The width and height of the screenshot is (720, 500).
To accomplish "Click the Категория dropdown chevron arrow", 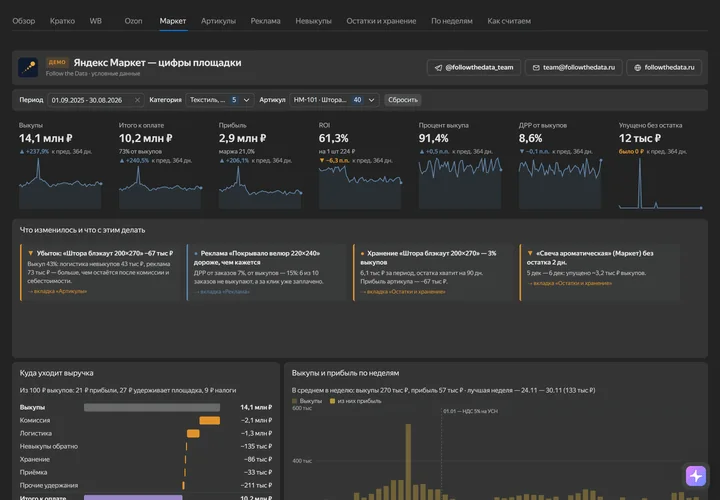I will (247, 100).
